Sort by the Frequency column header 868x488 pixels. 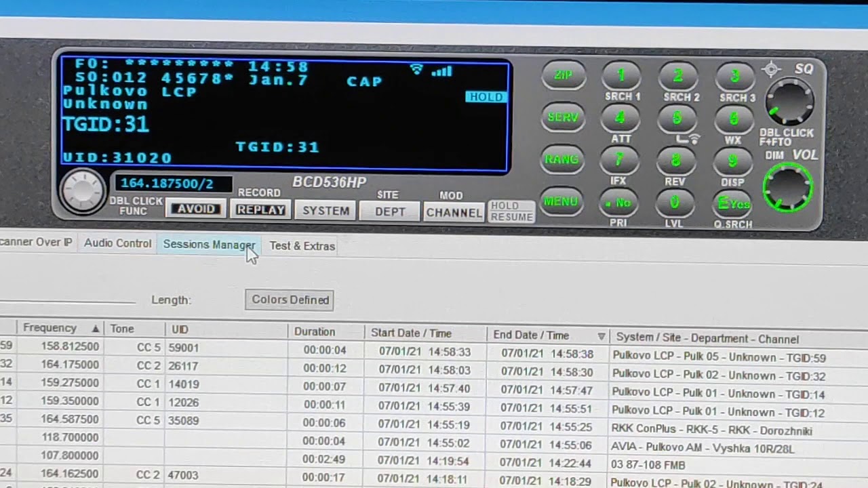[60, 328]
